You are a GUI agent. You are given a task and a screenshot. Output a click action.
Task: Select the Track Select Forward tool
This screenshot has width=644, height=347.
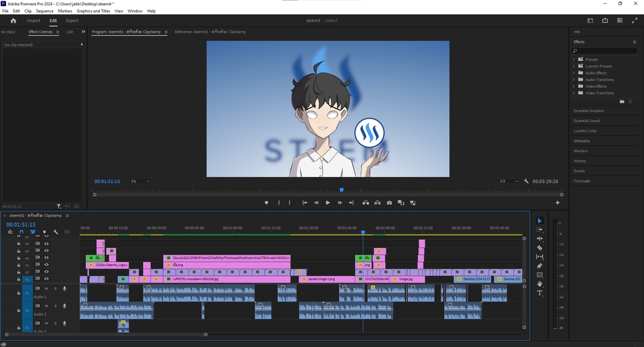pyautogui.click(x=539, y=230)
